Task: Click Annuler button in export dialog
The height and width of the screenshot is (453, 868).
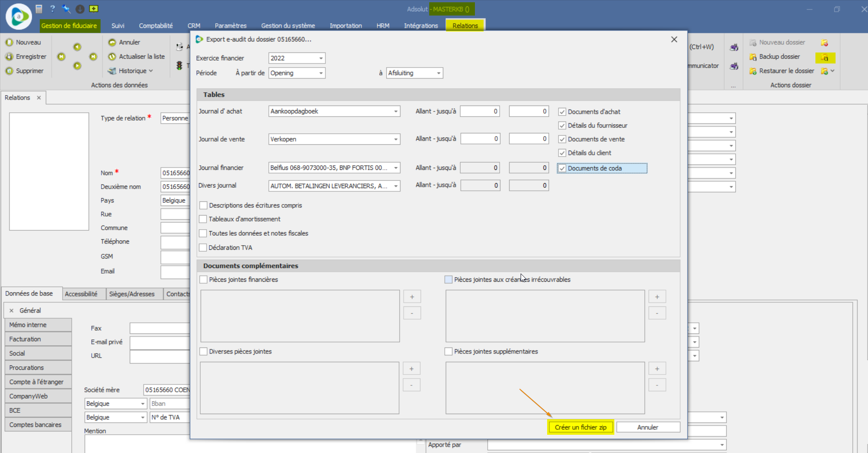Action: coord(648,427)
